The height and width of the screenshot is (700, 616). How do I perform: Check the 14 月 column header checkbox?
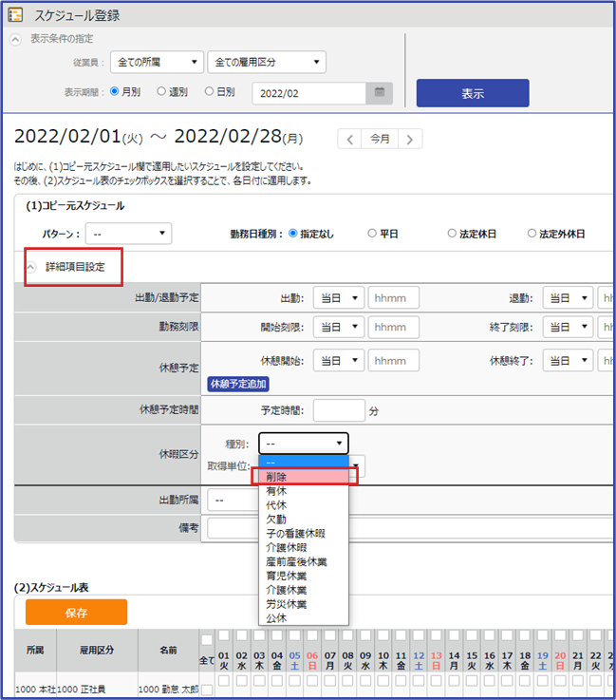pyautogui.click(x=454, y=635)
